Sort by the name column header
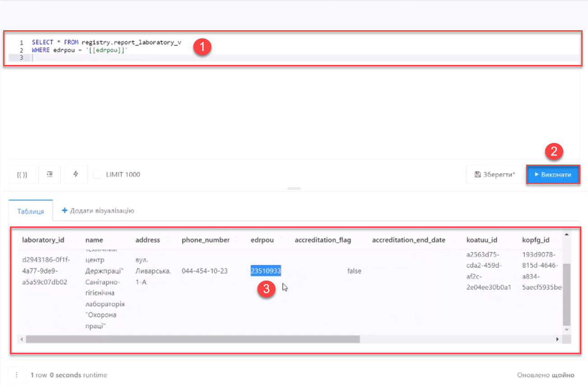Viewport: 588px width, 387px height. (94, 240)
